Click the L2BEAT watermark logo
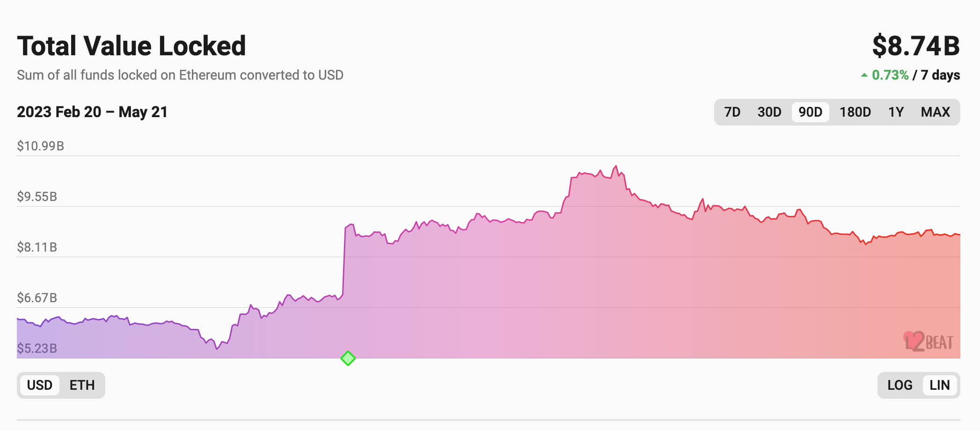Screen dimensions: 980x431 coord(929,342)
